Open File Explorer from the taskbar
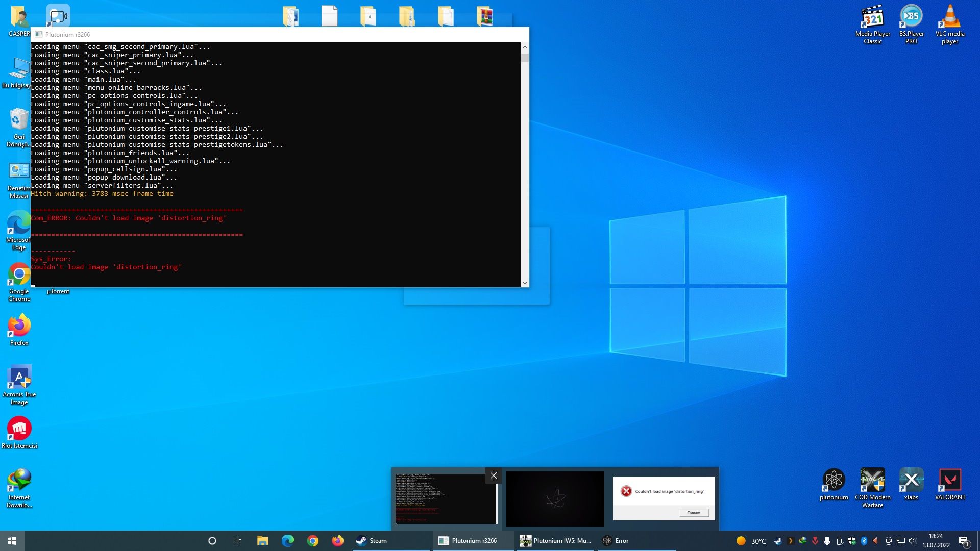Image resolution: width=980 pixels, height=551 pixels. [262, 541]
